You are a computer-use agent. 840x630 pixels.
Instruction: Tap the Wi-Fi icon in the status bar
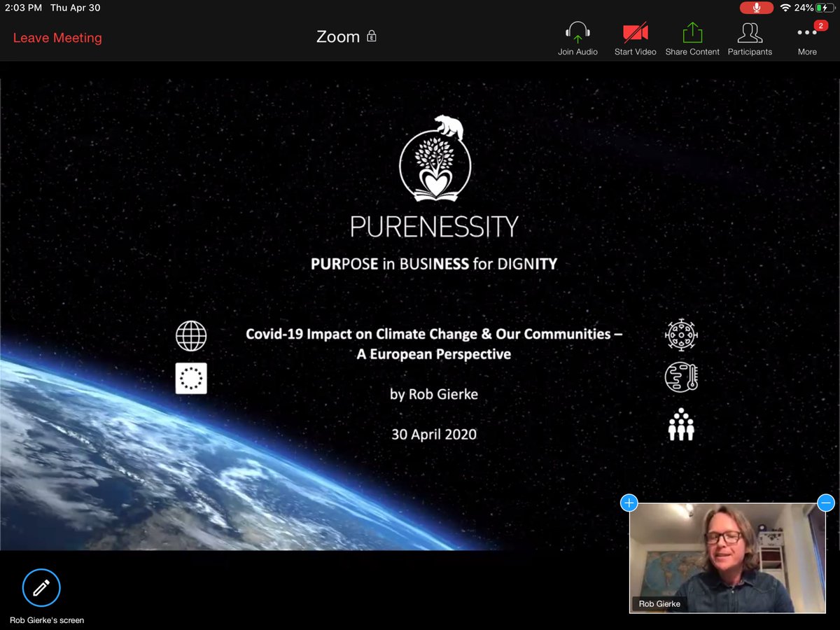(785, 8)
